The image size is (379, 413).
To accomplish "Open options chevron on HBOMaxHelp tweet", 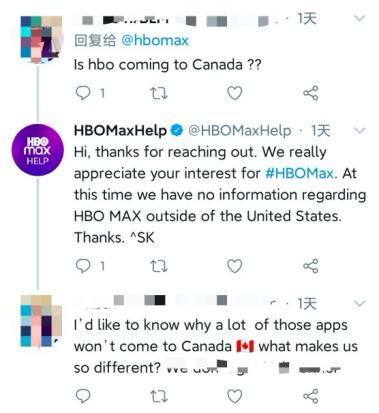I will (x=359, y=130).
